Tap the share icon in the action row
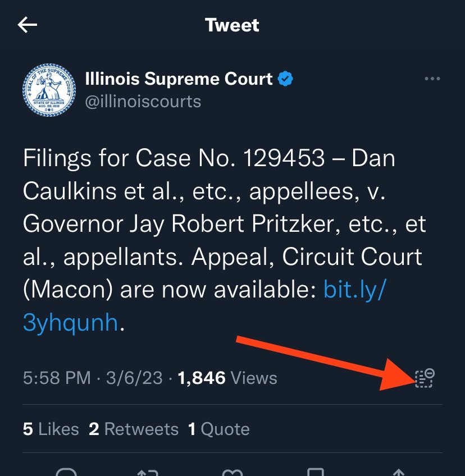This screenshot has width=465, height=476. (x=399, y=472)
